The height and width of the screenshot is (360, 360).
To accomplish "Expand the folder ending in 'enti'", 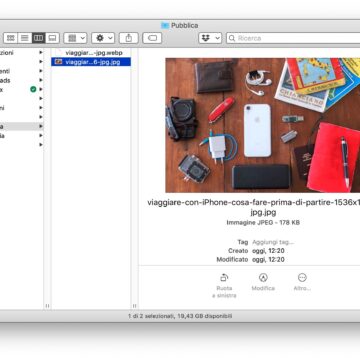I will (41, 71).
